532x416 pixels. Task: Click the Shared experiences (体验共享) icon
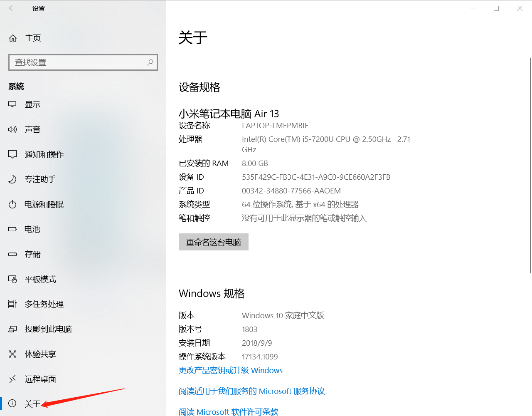point(12,354)
